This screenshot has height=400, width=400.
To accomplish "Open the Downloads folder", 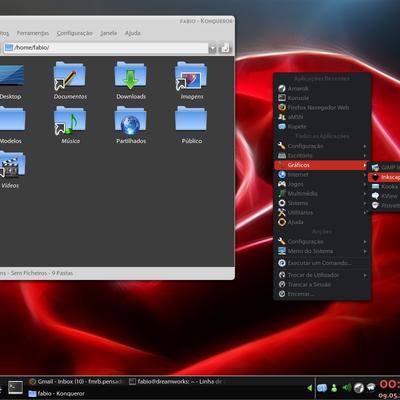I will click(131, 80).
